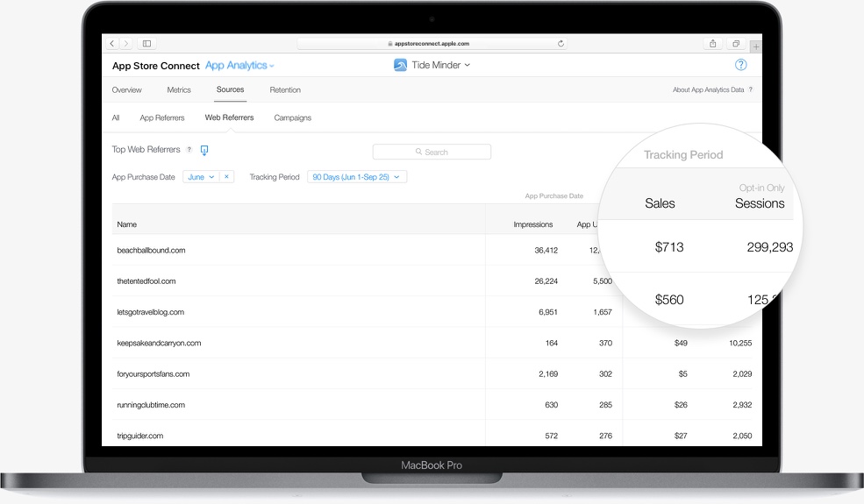The image size is (864, 504).
Task: Click the $49 sales value
Action: (x=681, y=343)
